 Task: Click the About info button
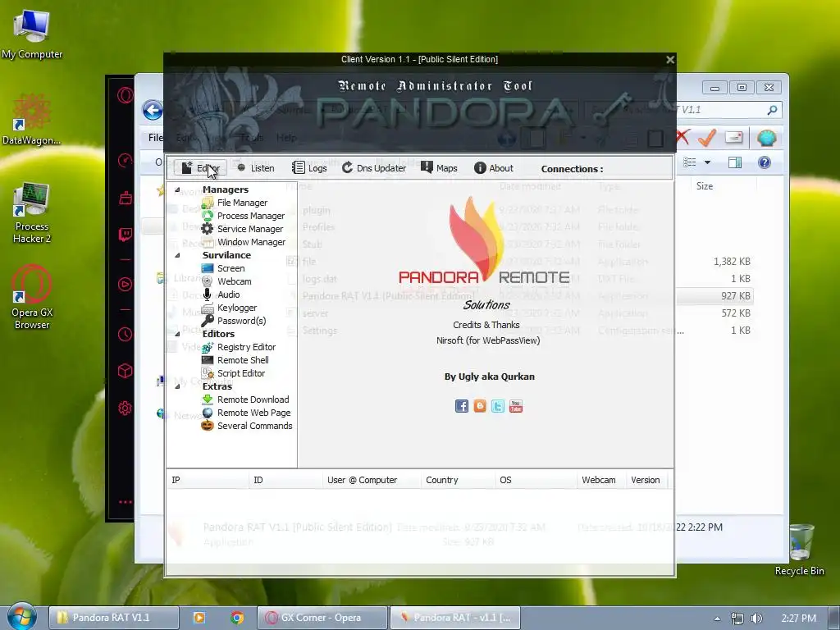point(493,168)
